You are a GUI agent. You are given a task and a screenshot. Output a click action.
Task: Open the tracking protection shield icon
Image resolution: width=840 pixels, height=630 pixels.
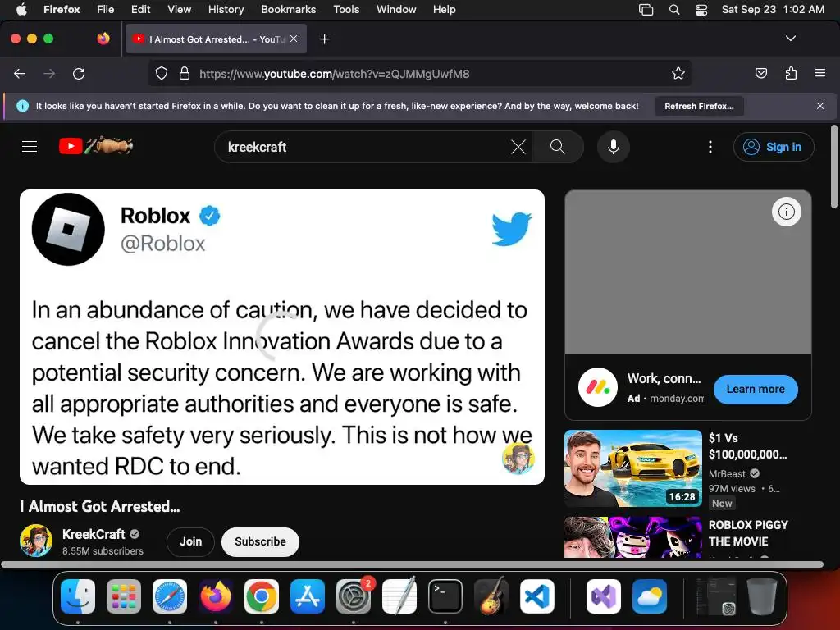click(x=162, y=73)
